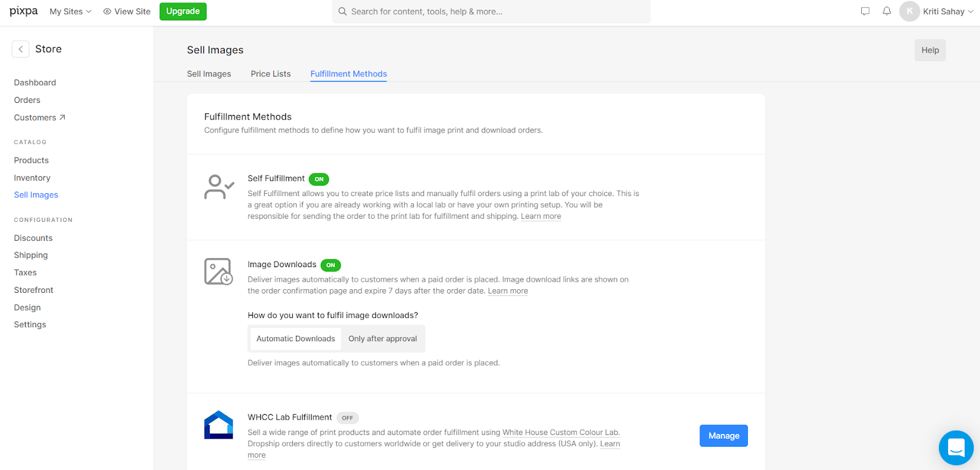Open Discounts in the sidebar
Screen dimensions: 980x470
coord(33,238)
